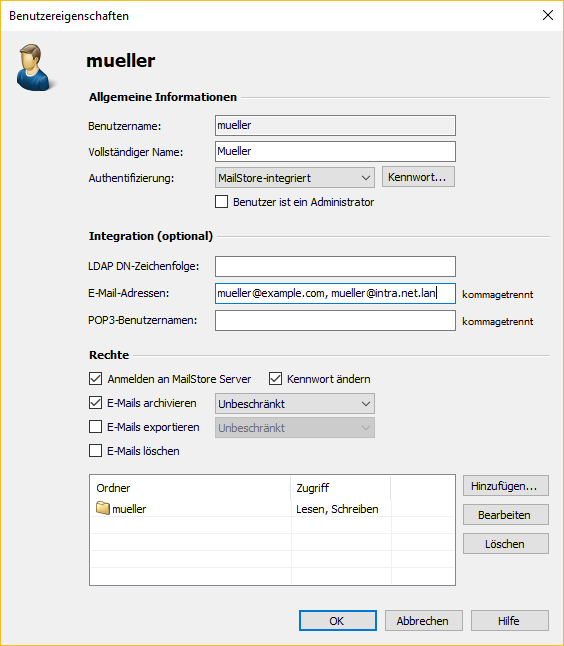This screenshot has width=564, height=646.
Task: Open the Authentifizierung dropdown
Action: 295,178
